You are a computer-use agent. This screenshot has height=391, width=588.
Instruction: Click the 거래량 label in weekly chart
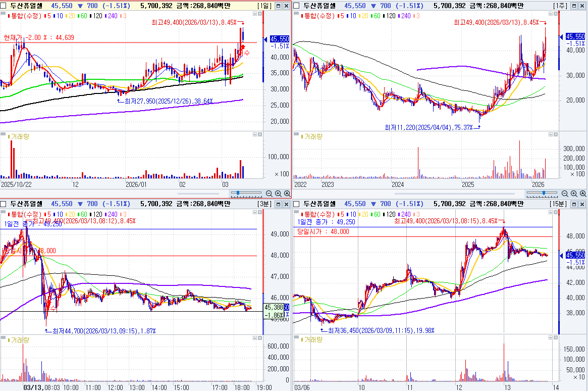coord(313,137)
